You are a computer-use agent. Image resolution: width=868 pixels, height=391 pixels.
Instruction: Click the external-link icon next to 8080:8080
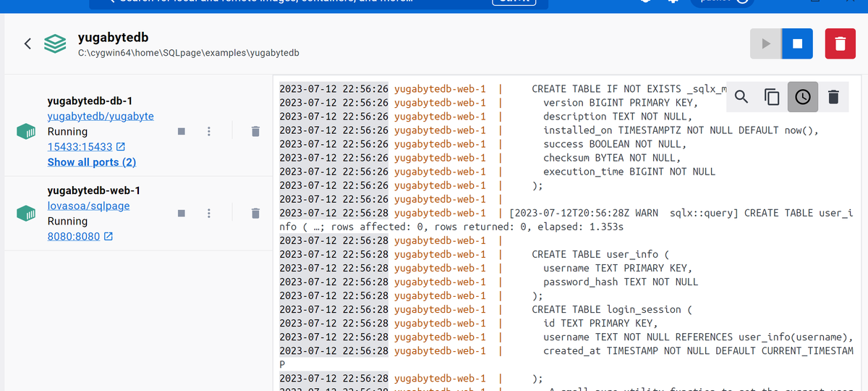(x=109, y=237)
